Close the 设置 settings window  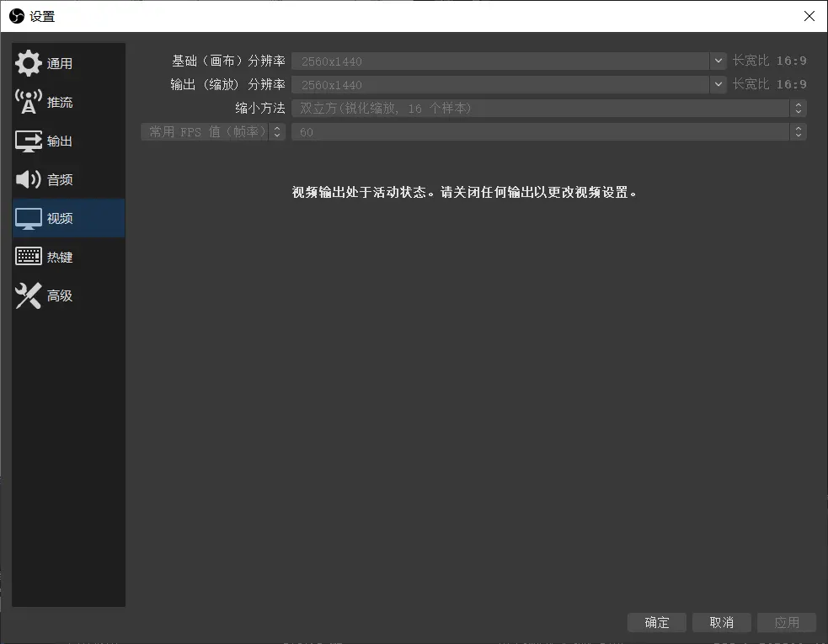coord(809,16)
